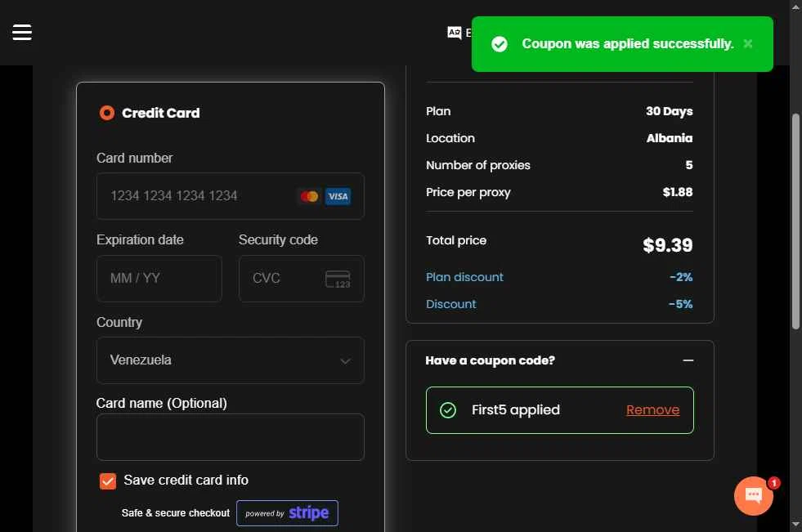Click the Mastercard logo in card field
802x532 pixels.
pos(310,196)
